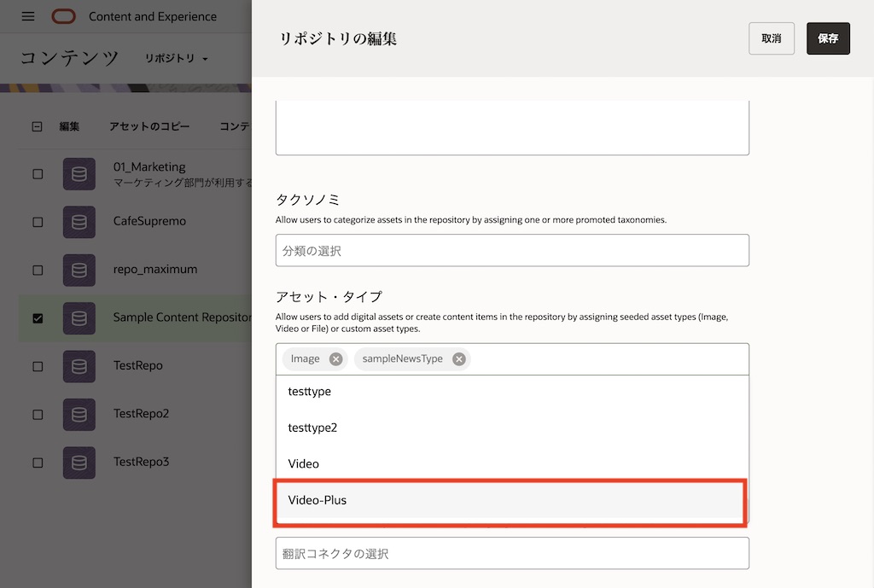The image size is (874, 588).
Task: Click the TestRepo3 repository icon
Action: coord(79,462)
